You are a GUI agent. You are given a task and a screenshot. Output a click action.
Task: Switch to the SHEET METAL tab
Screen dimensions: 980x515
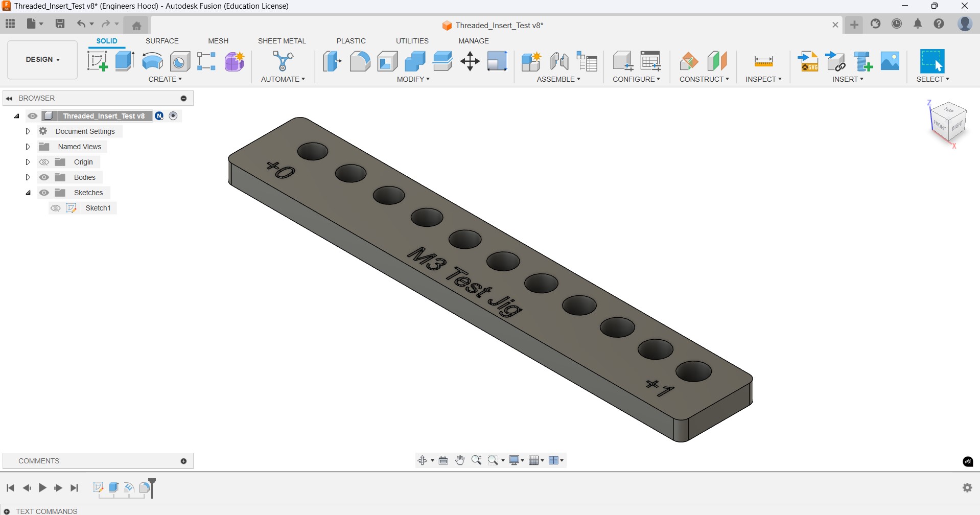point(282,41)
